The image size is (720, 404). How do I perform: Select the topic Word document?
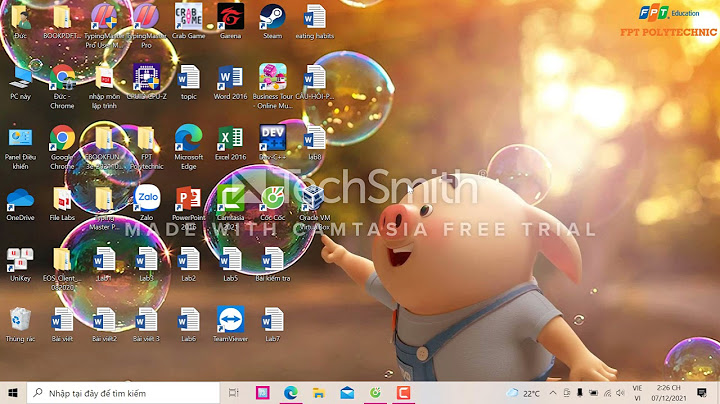188,82
